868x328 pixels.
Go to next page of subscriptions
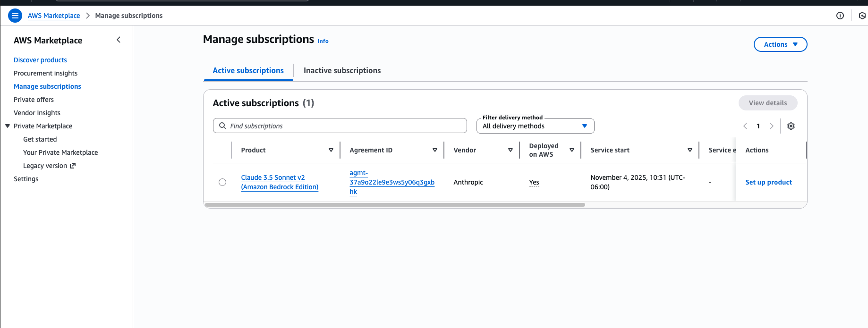772,126
